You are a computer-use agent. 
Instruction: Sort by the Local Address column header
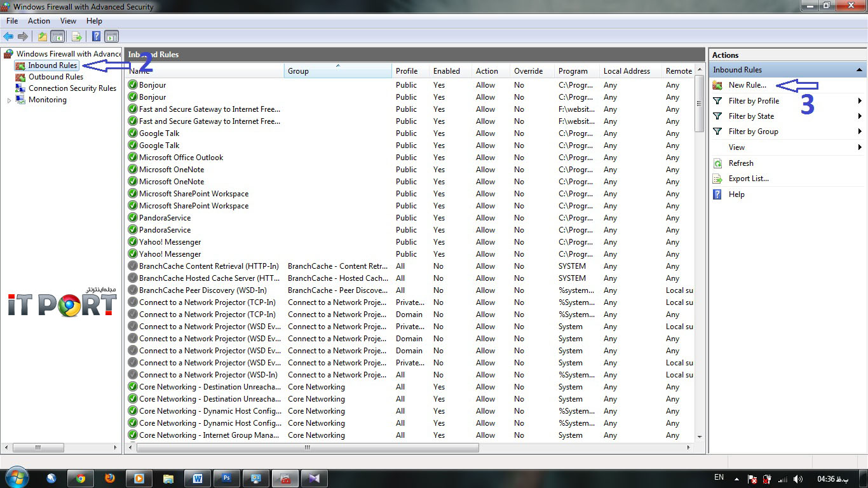pyautogui.click(x=630, y=71)
